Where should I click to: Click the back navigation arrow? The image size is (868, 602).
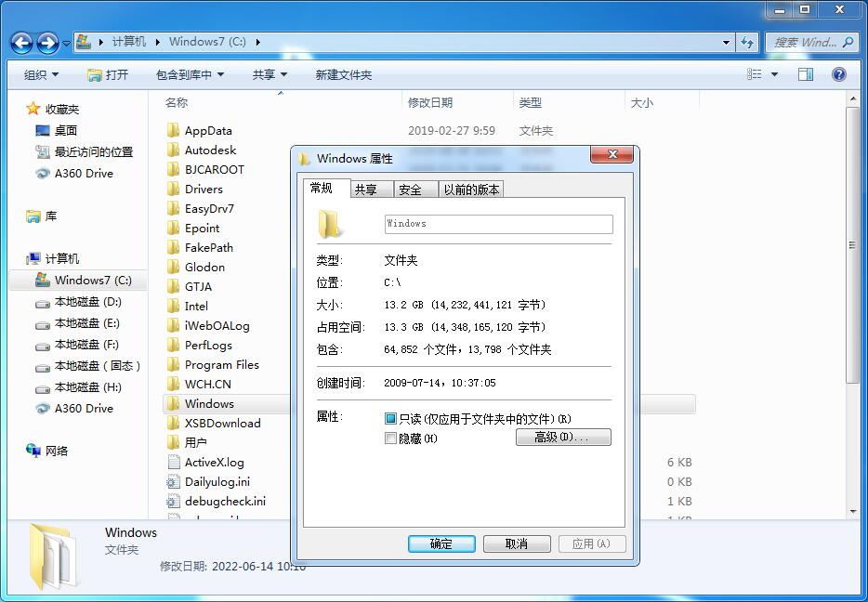20,42
